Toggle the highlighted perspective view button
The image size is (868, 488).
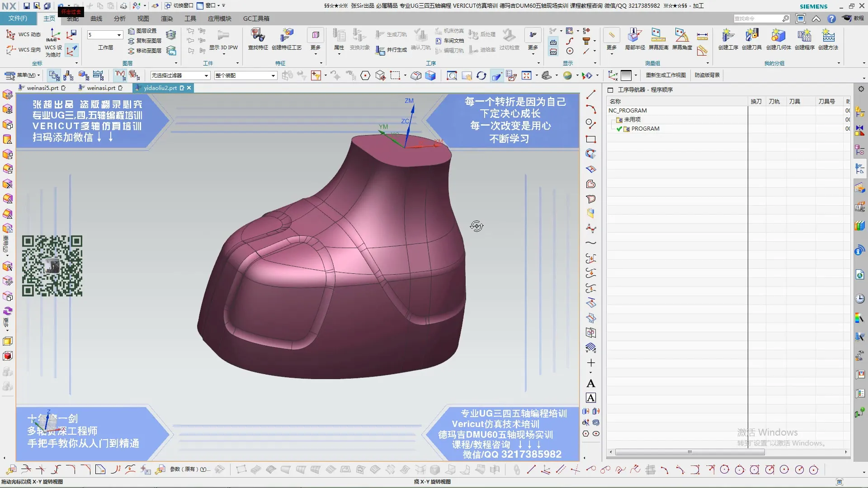[x=496, y=75]
